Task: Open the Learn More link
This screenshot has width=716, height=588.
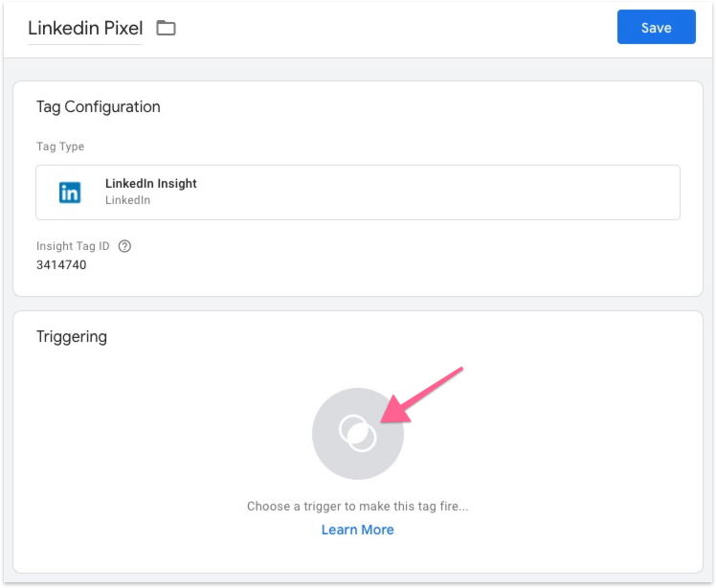Action: point(357,530)
